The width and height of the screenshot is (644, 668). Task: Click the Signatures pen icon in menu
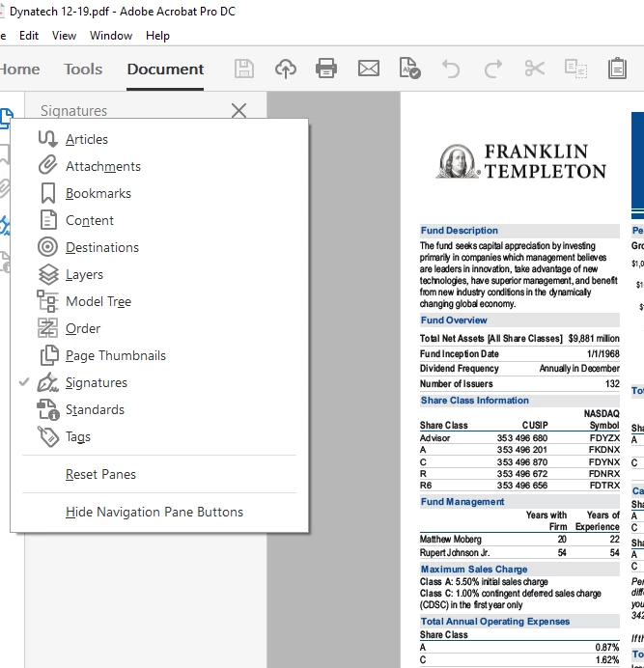click(x=47, y=382)
